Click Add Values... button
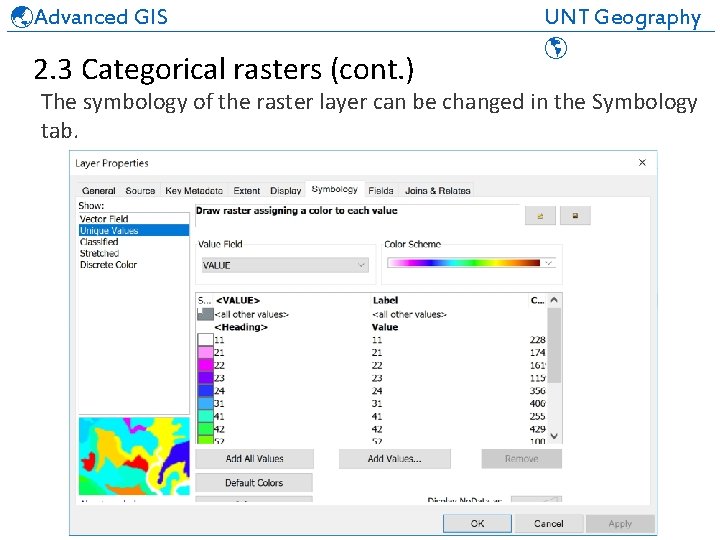The image size is (720, 540). (x=394, y=458)
